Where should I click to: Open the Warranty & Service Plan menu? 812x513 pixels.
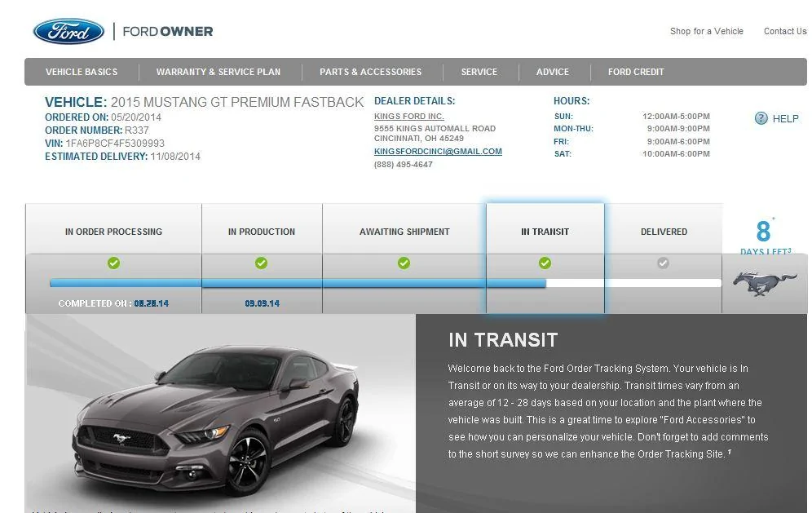[218, 72]
